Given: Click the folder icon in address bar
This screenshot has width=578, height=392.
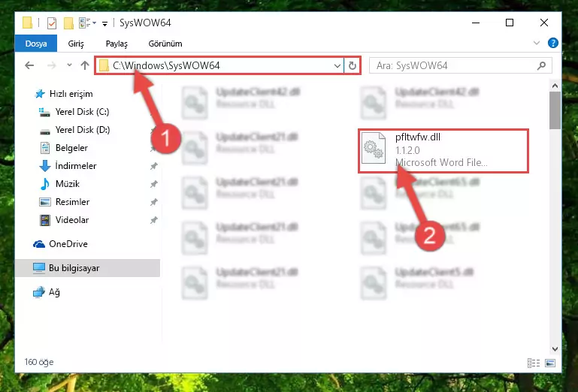Looking at the screenshot, I should (104, 65).
